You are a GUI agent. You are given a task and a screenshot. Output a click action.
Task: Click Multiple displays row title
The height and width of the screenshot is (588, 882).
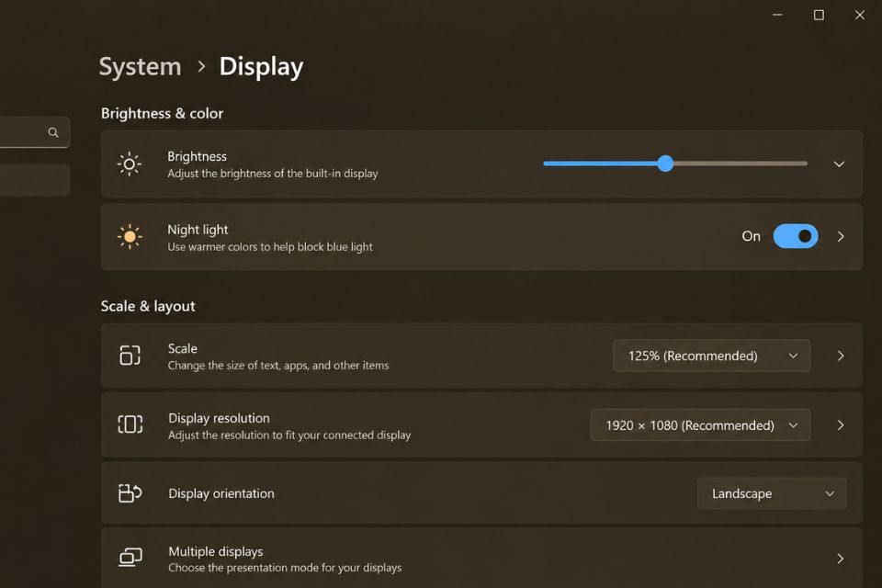point(215,551)
